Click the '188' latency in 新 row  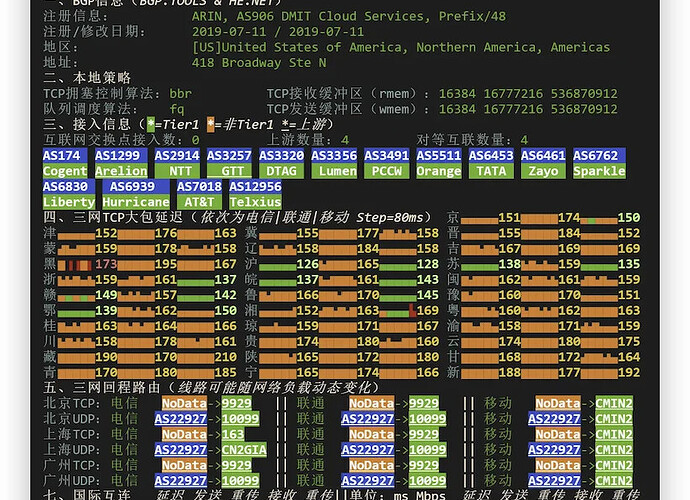click(x=510, y=372)
